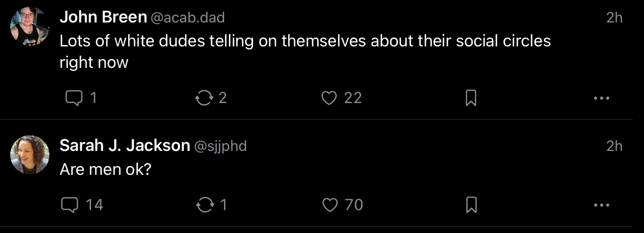Image resolution: width=644 pixels, height=233 pixels.
Task: Open more options on Sarah J. Jackson's post
Action: tap(601, 204)
